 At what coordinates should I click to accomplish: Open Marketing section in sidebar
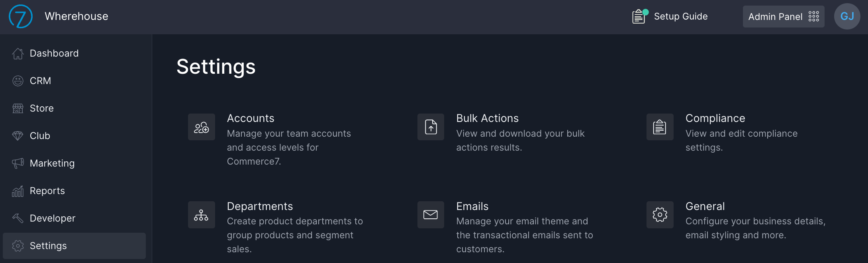(52, 163)
